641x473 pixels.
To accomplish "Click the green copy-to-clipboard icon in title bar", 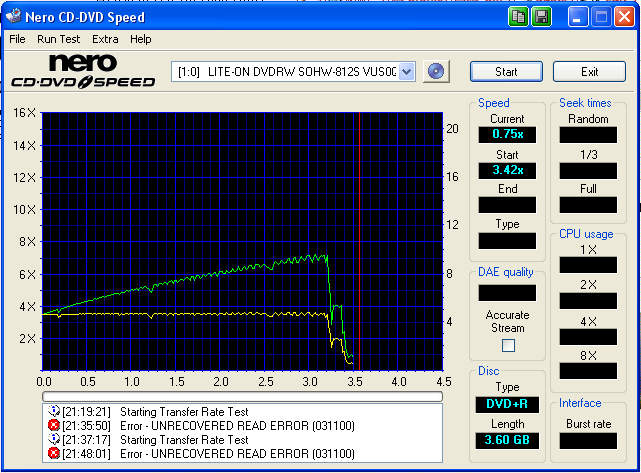I will 518,17.
